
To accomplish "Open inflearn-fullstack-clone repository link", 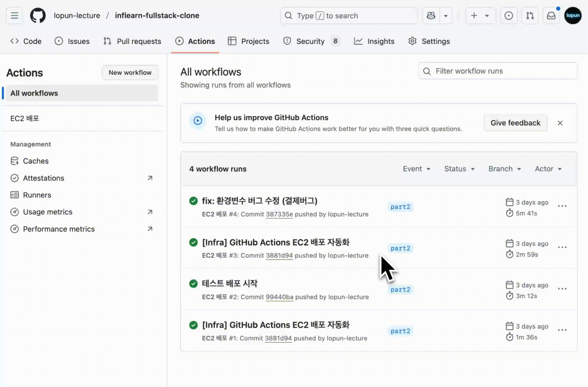I will [157, 16].
